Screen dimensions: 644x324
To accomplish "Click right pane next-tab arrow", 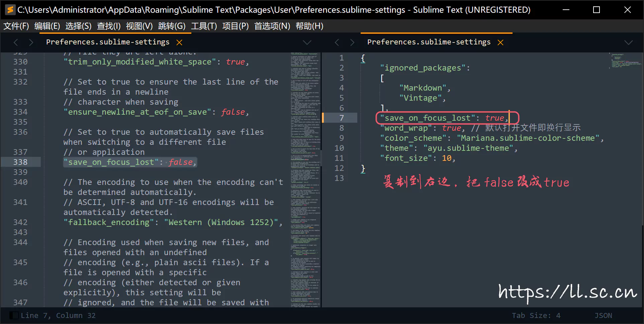I will tap(352, 42).
